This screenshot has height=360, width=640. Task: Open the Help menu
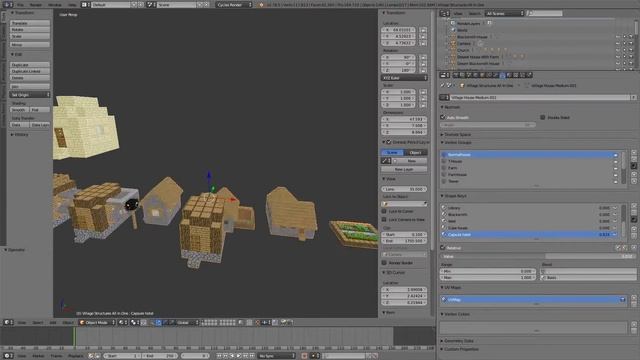(72, 4)
